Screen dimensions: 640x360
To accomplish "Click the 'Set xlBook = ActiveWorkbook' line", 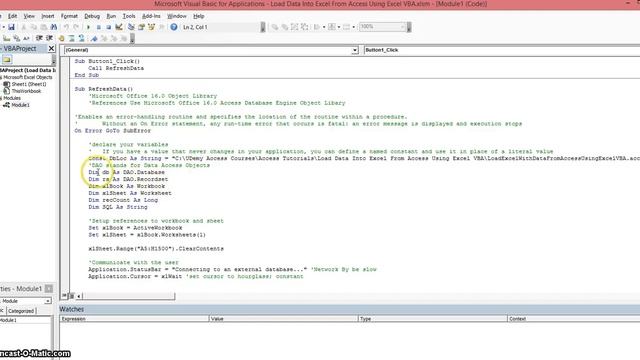I will coord(135,228).
